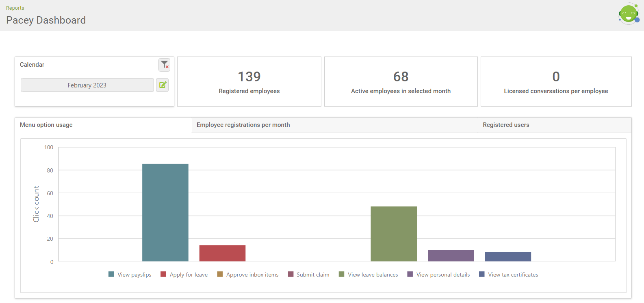Open the Registered users tab
The width and height of the screenshot is (644, 303).
pyautogui.click(x=506, y=125)
